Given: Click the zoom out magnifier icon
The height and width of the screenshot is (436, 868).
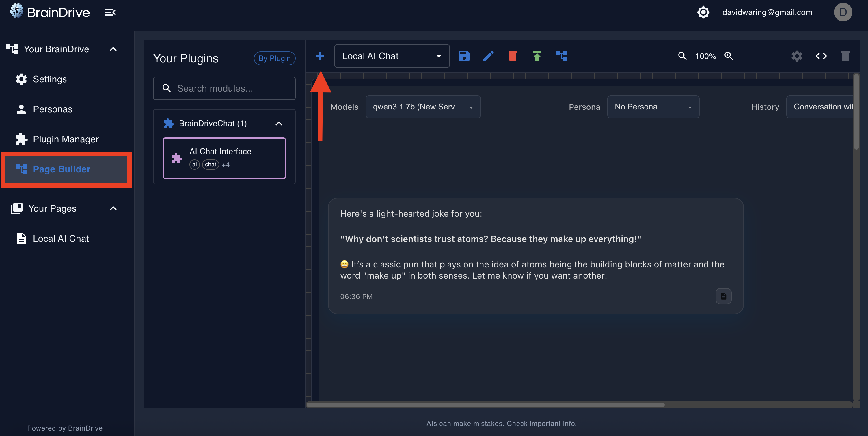Looking at the screenshot, I should pos(682,56).
